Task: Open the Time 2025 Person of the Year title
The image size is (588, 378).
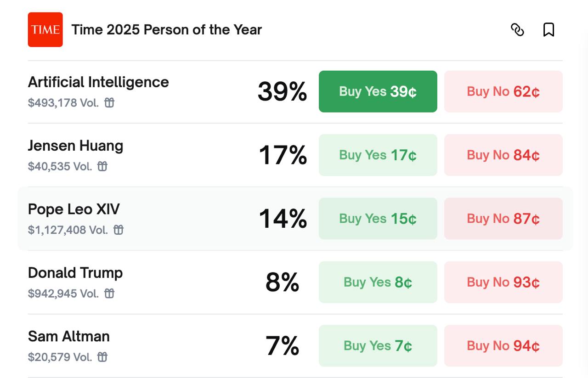Action: click(x=166, y=30)
